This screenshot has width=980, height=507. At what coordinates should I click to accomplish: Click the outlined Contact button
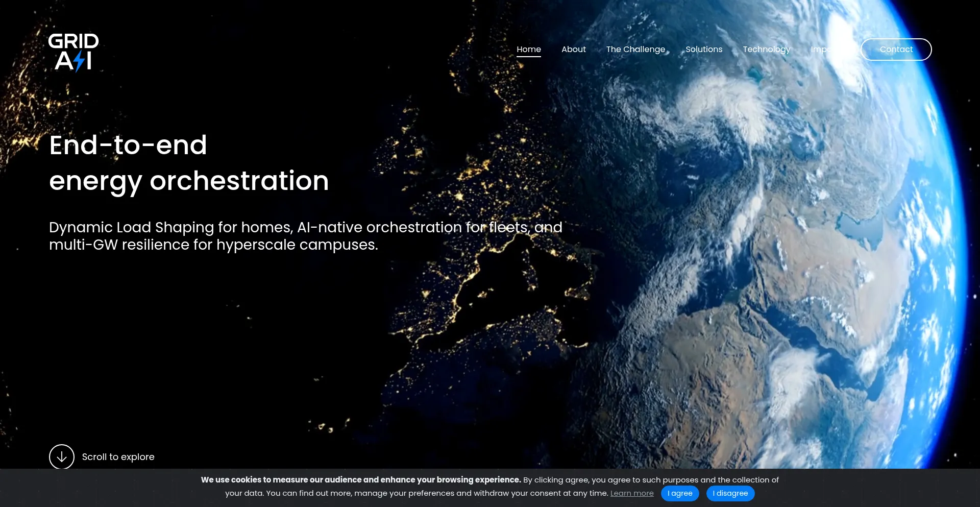click(896, 50)
